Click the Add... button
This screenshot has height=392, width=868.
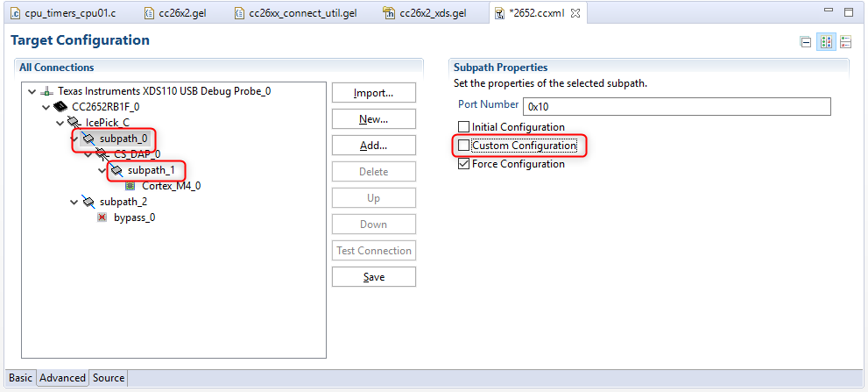(x=374, y=146)
